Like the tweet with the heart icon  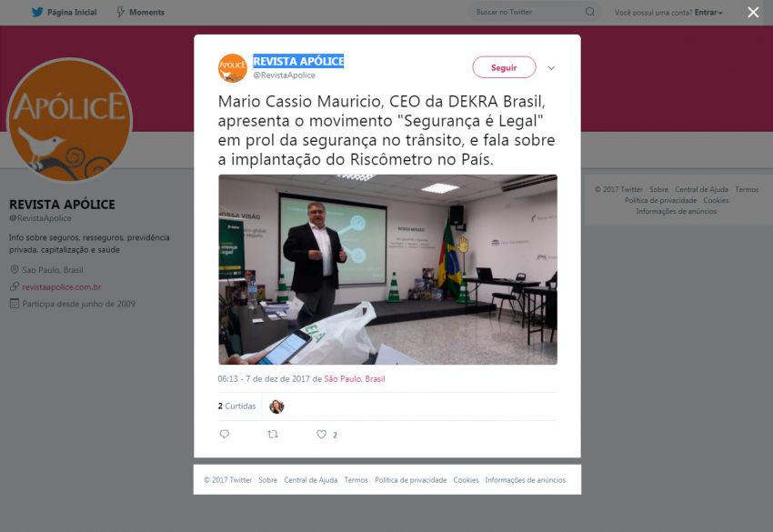[x=321, y=435]
